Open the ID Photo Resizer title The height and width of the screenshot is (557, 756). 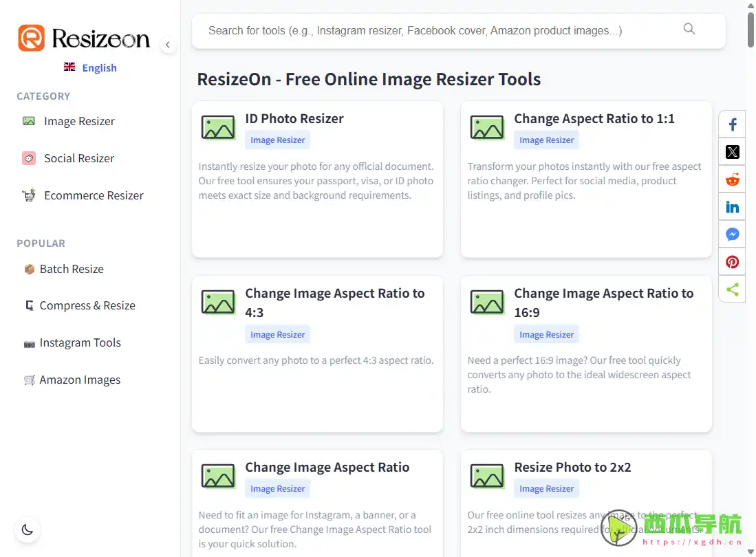(294, 118)
